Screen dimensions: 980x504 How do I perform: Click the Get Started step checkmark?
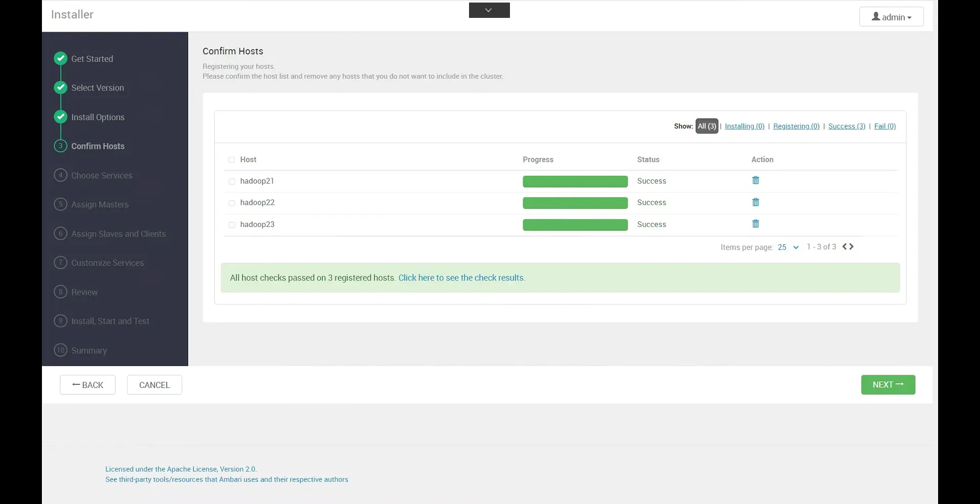click(x=60, y=58)
